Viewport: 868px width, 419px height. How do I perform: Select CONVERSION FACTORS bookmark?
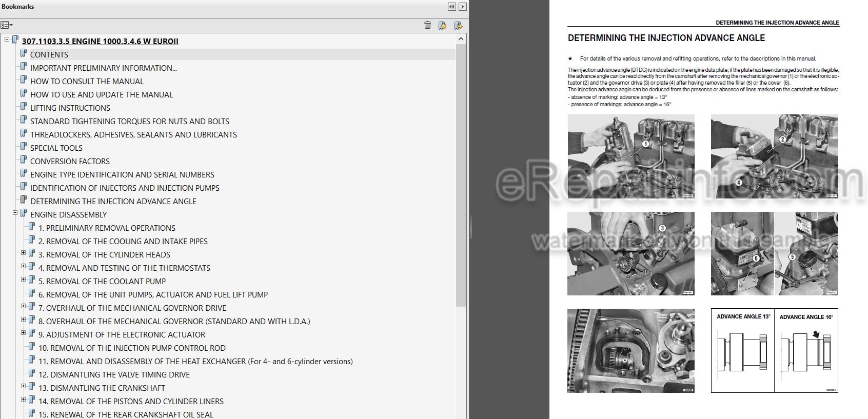pyautogui.click(x=70, y=162)
